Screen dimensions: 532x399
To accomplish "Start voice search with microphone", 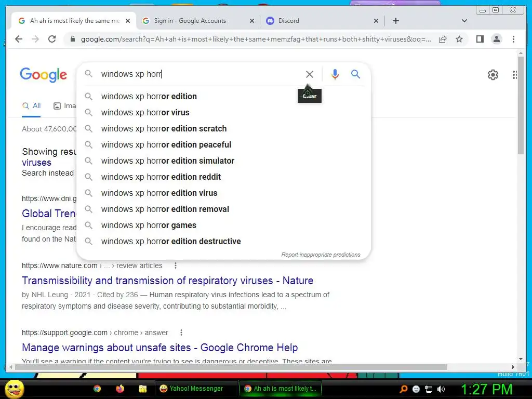I will 335,74.
